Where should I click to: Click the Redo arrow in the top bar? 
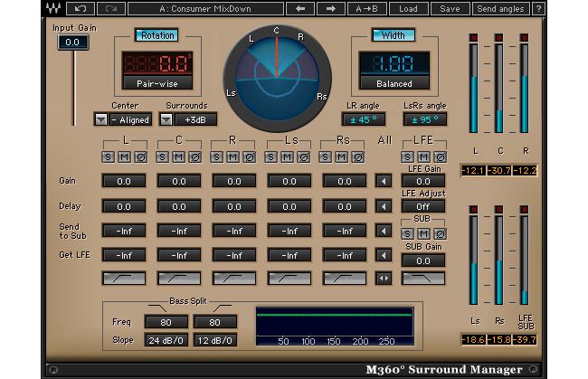click(110, 8)
